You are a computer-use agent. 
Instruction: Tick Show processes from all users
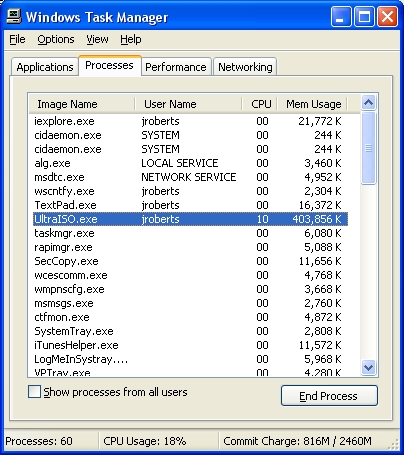pyautogui.click(x=34, y=392)
